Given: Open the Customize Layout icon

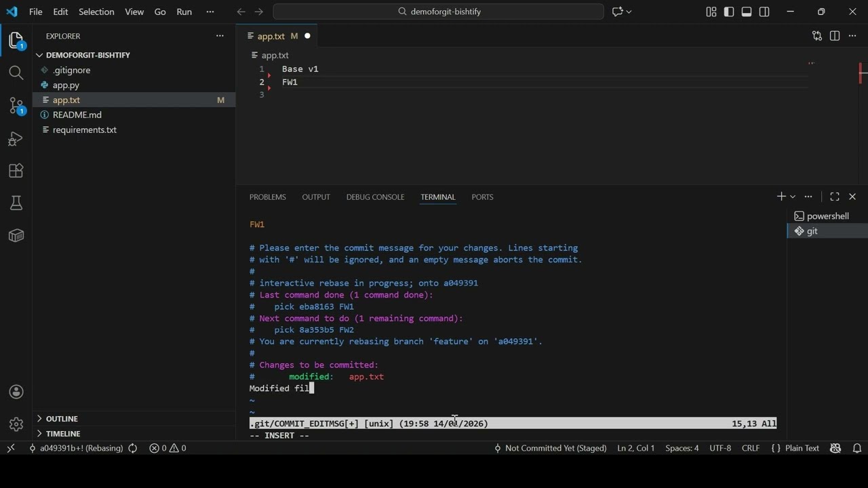Looking at the screenshot, I should click(711, 12).
